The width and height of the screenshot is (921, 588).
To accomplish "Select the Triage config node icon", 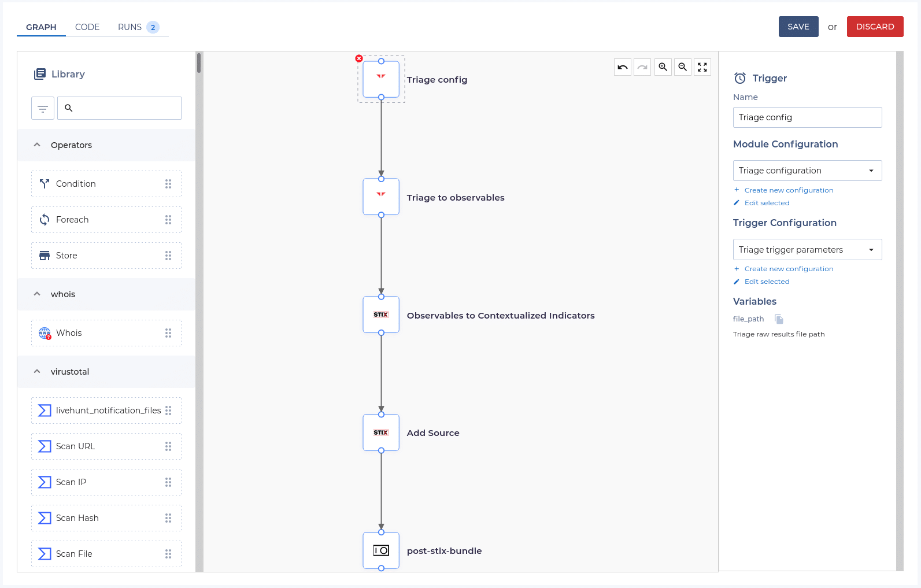I will [x=381, y=79].
